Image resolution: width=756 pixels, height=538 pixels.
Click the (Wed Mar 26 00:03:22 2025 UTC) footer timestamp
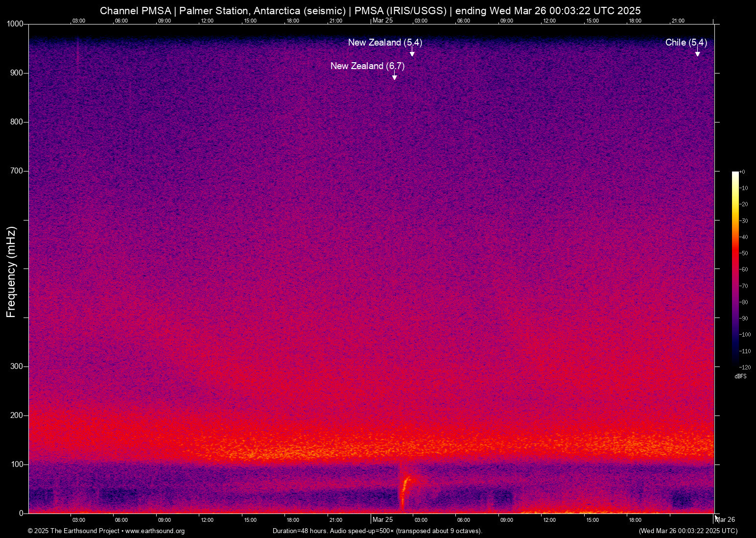coord(688,531)
